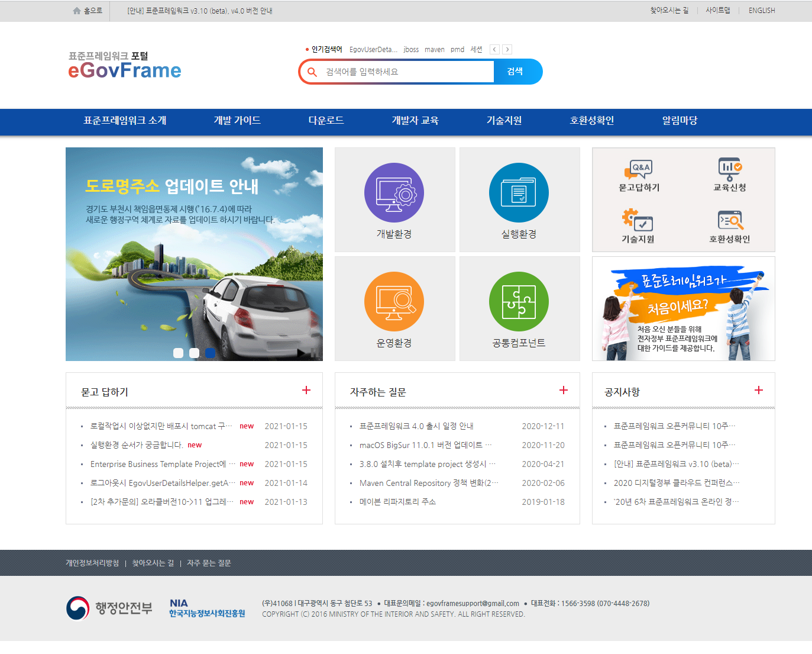Switch to the ENGLISH site
Image resolution: width=812 pixels, height=654 pixels.
coord(762,11)
